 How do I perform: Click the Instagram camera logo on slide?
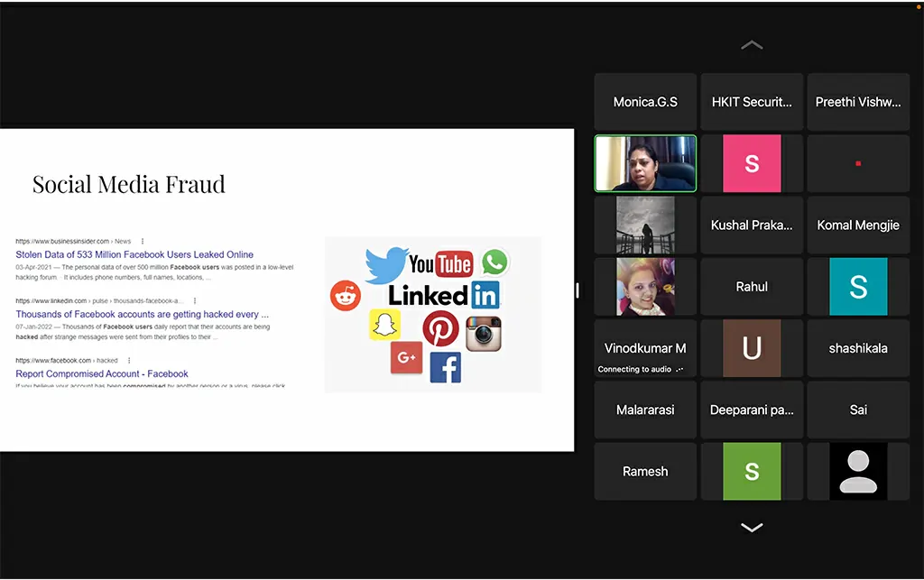click(x=484, y=333)
